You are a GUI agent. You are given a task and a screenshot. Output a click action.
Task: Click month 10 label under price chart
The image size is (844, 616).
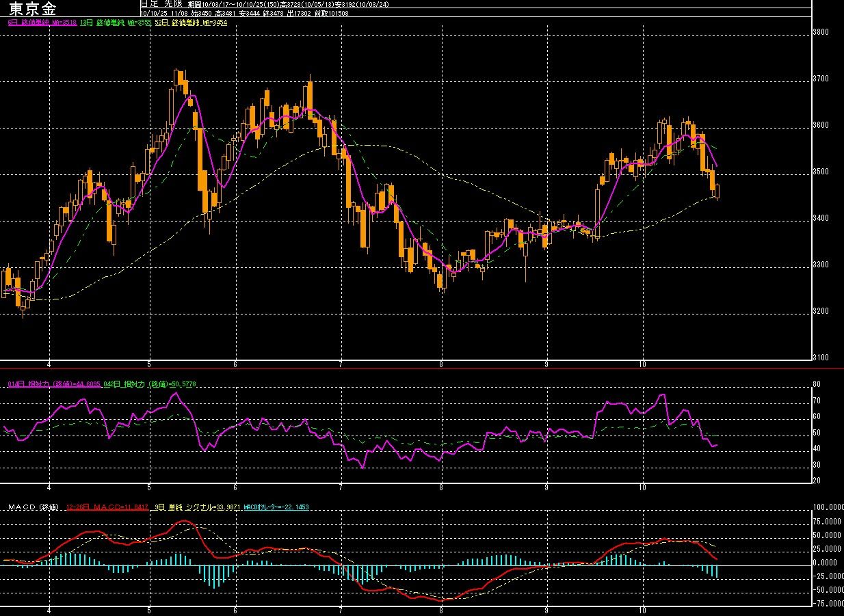pyautogui.click(x=642, y=365)
